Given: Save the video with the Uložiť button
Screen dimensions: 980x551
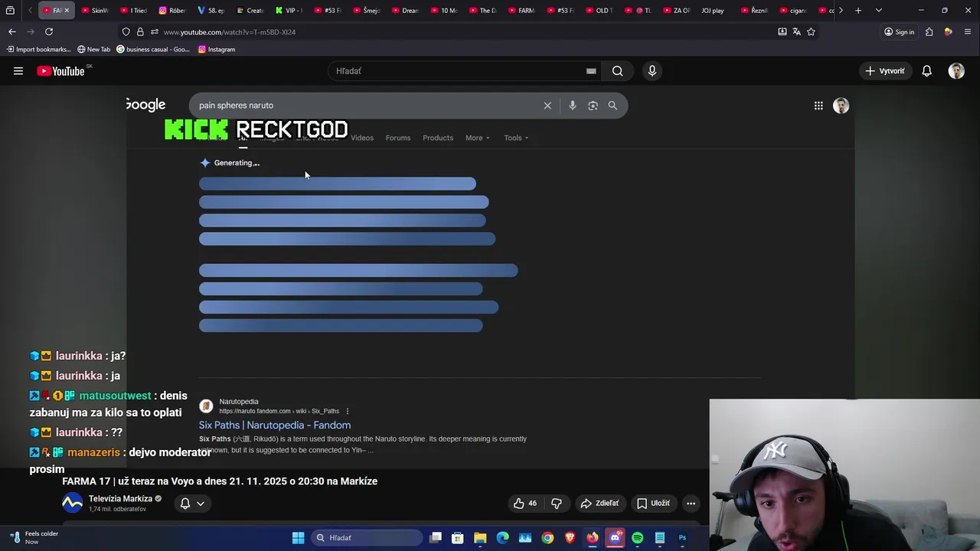Looking at the screenshot, I should point(653,503).
